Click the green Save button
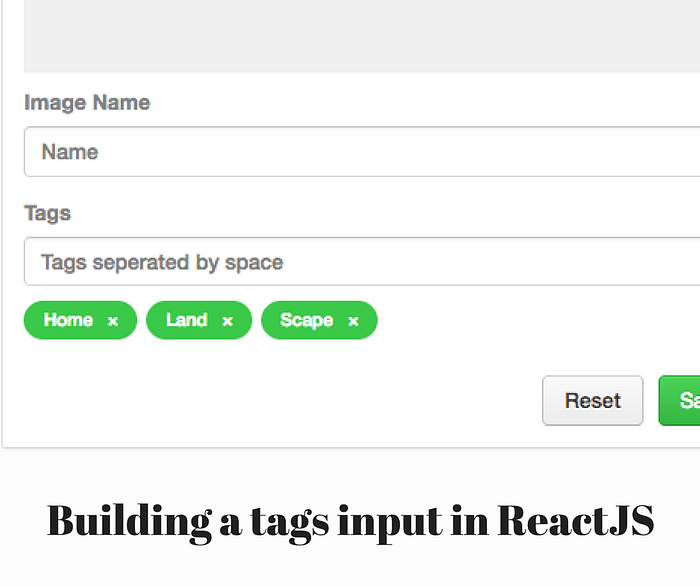The image size is (700, 587). 679,400
